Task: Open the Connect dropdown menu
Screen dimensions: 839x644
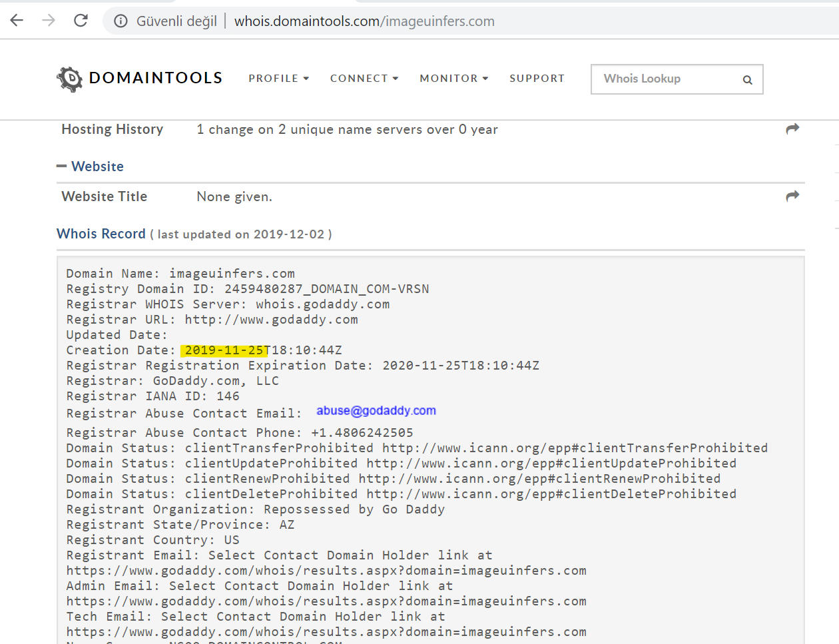Action: click(x=364, y=79)
